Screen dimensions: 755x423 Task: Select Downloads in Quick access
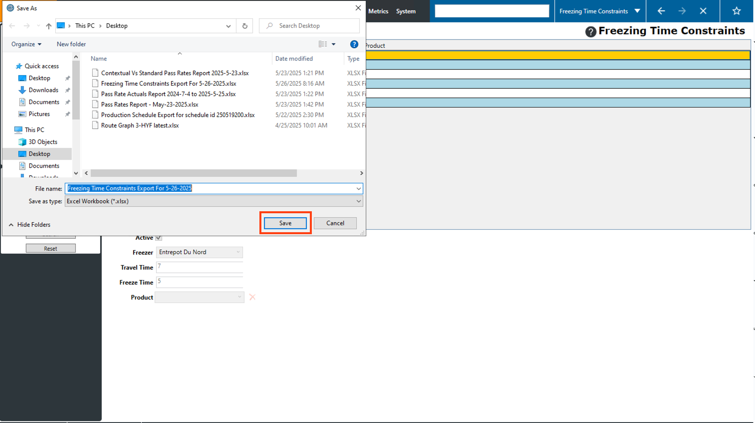coord(43,90)
